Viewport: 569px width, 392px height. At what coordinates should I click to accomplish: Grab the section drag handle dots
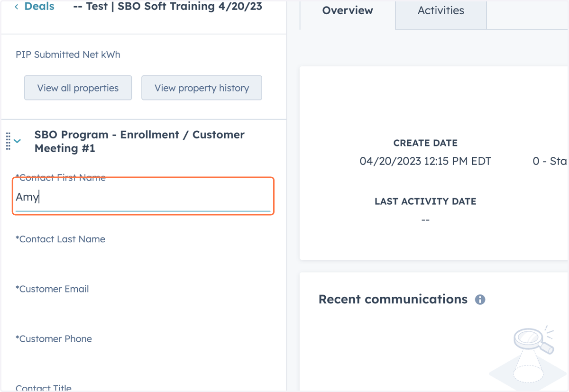(8, 141)
